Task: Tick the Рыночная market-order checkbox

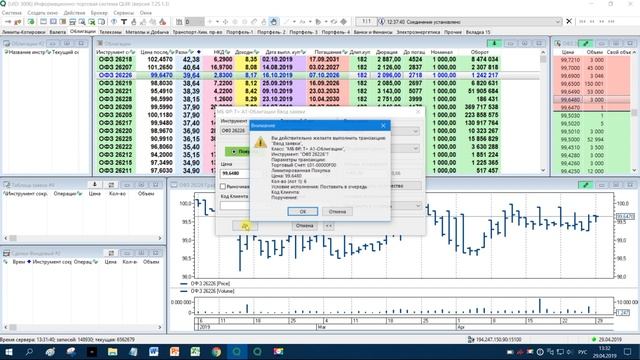Action: [223, 187]
